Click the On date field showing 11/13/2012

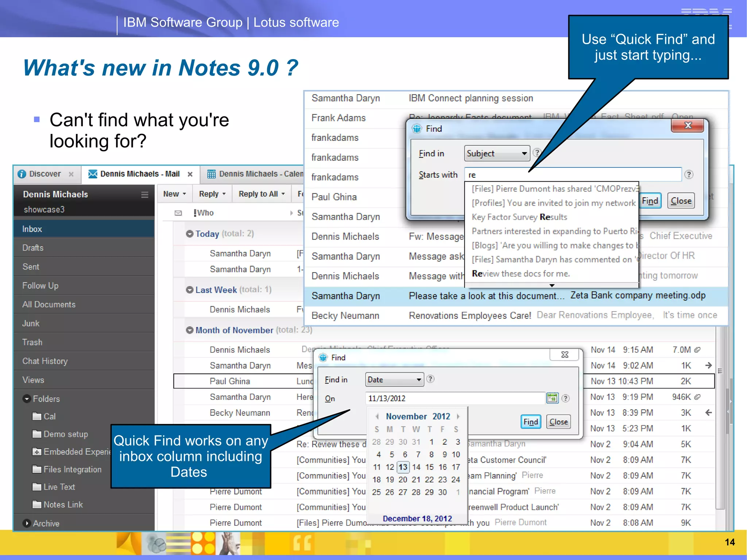click(455, 398)
